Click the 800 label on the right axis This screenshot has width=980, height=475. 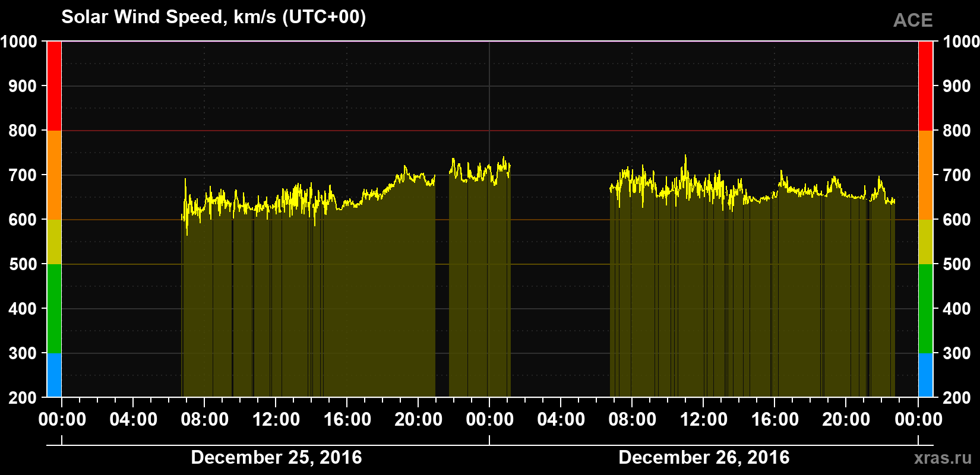[x=957, y=131]
